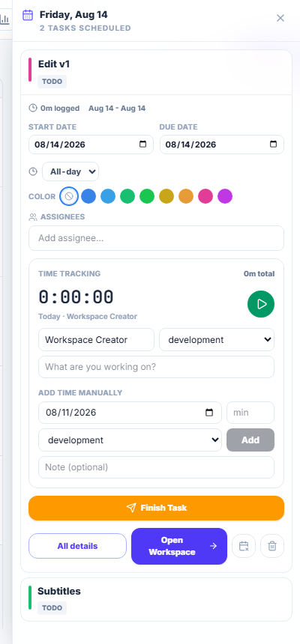300x644 pixels.
Task: Pick the purple color swatch
Action: (225, 196)
